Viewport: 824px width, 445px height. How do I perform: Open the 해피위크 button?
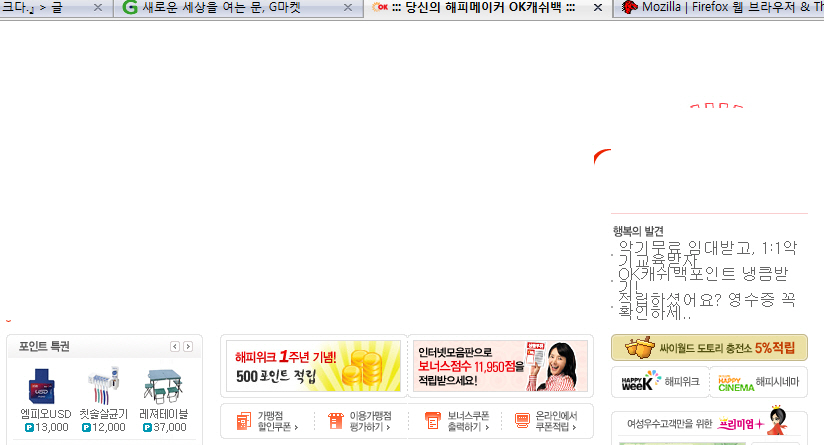pos(660,382)
